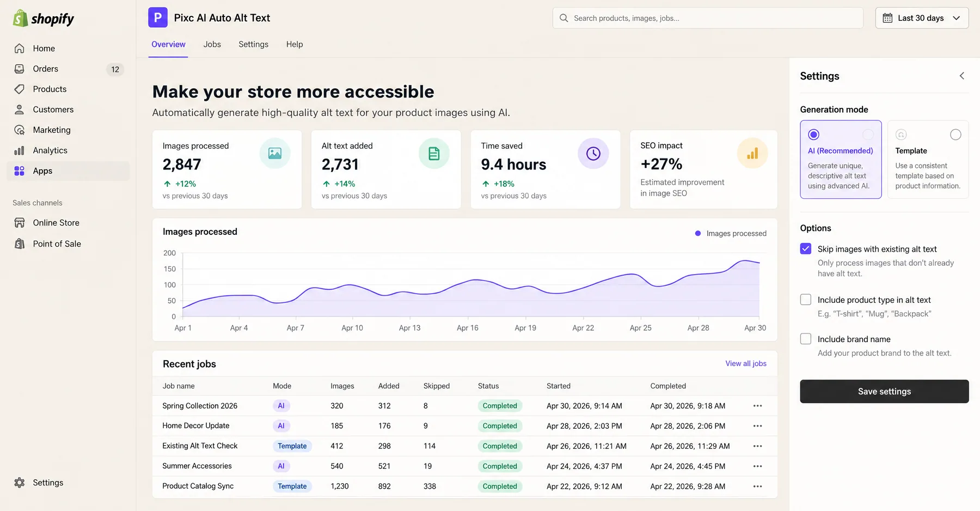Click the Point of Sale bag icon
The width and height of the screenshot is (980, 511).
pos(20,244)
